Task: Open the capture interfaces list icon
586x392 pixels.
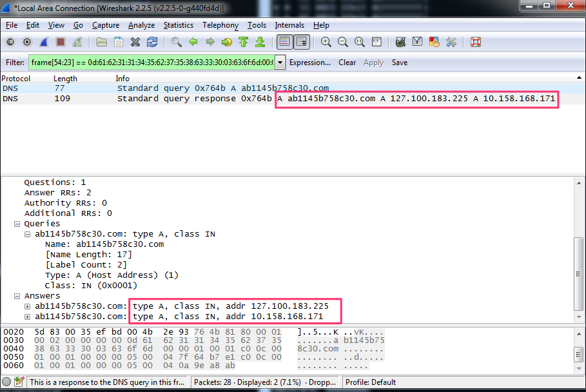Action: click(10, 42)
